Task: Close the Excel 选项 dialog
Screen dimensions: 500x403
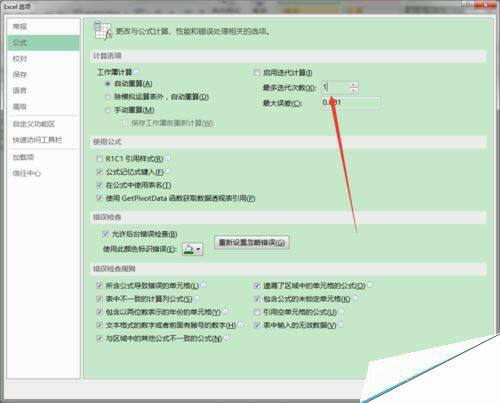Action: (485, 4)
